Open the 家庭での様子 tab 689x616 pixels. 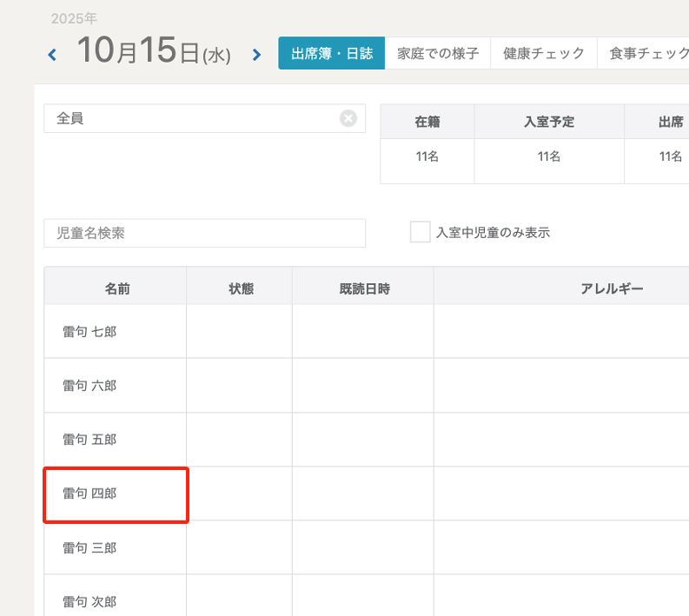(438, 53)
